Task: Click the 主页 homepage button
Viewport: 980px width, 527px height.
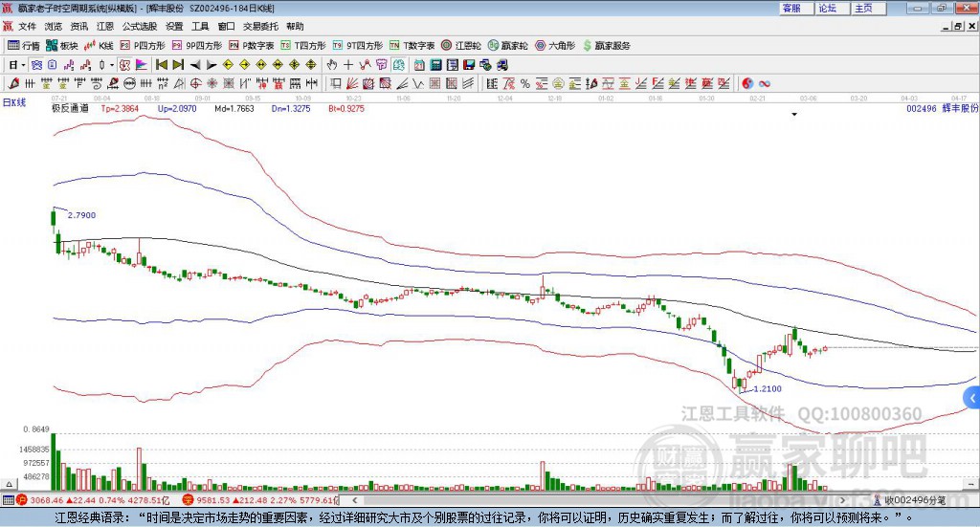Action: point(869,8)
